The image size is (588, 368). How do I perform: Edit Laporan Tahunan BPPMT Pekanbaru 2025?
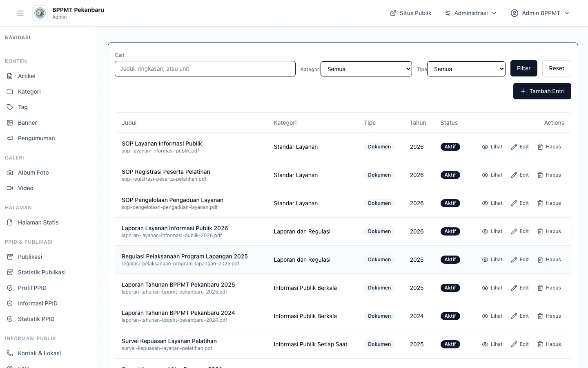coord(520,288)
